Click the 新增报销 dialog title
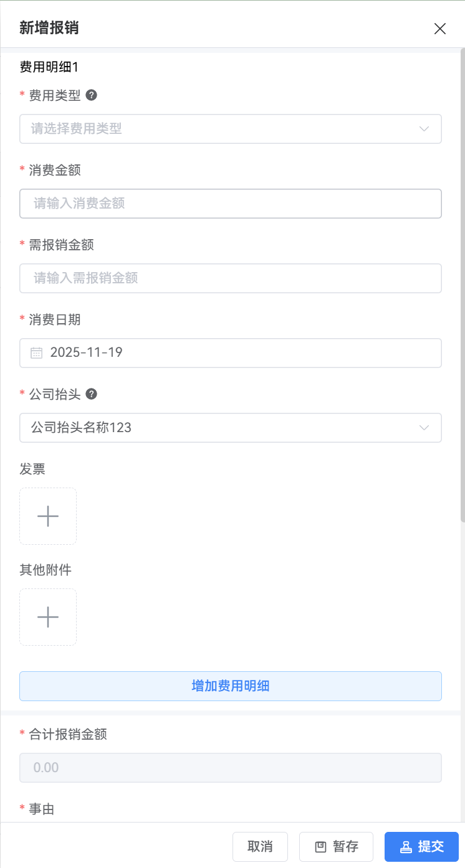The height and width of the screenshot is (868, 465). click(x=49, y=28)
